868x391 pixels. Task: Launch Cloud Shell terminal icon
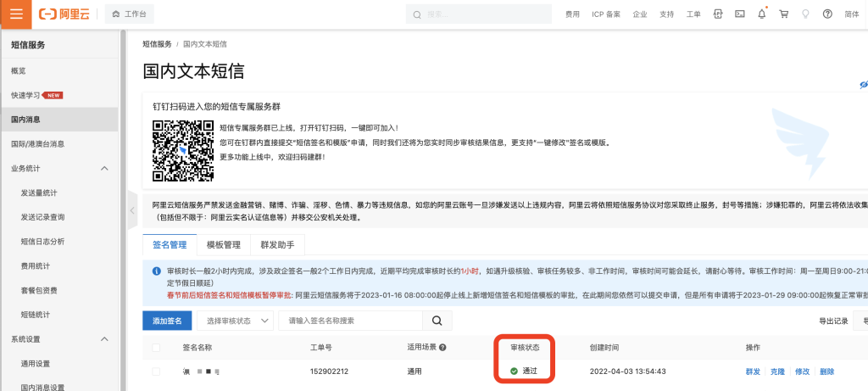point(740,14)
